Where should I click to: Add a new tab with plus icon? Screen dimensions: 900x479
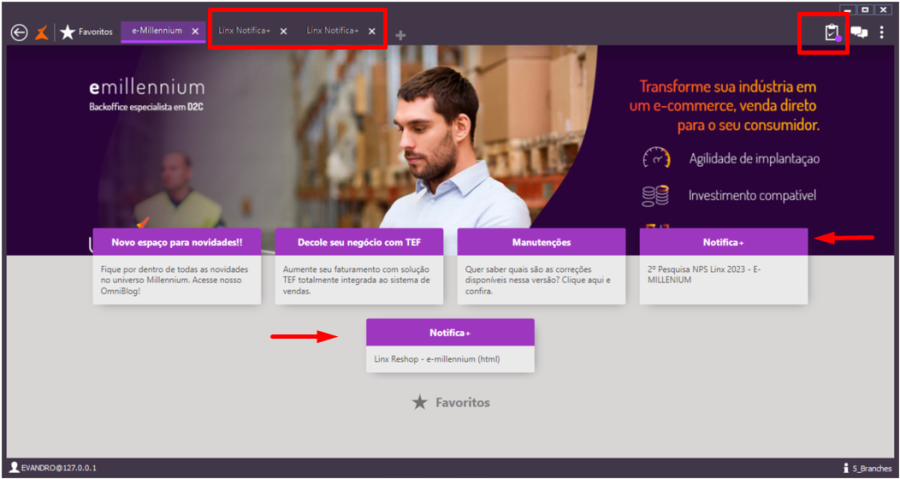click(401, 36)
